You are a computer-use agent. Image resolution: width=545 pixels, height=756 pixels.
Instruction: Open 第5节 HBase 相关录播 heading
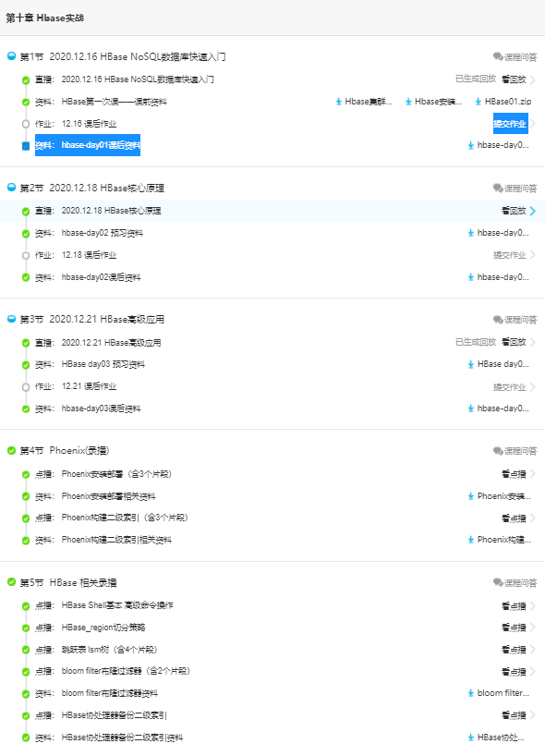68,582
